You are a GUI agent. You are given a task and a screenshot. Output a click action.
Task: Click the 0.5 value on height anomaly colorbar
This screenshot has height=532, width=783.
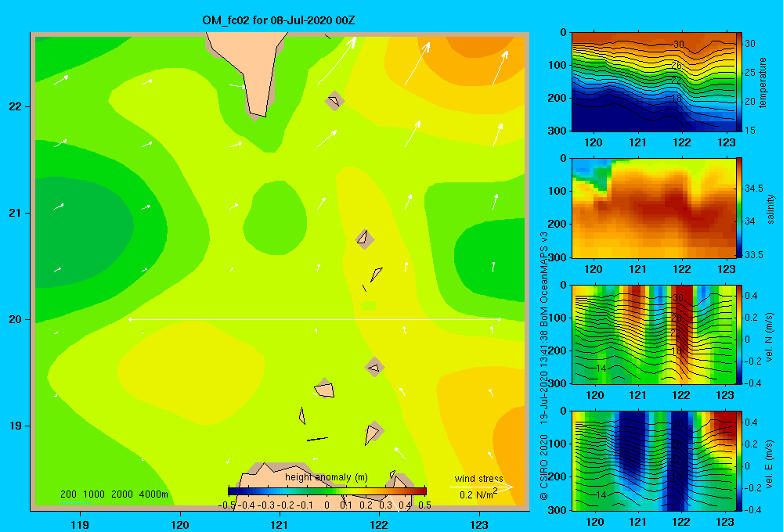point(425,505)
